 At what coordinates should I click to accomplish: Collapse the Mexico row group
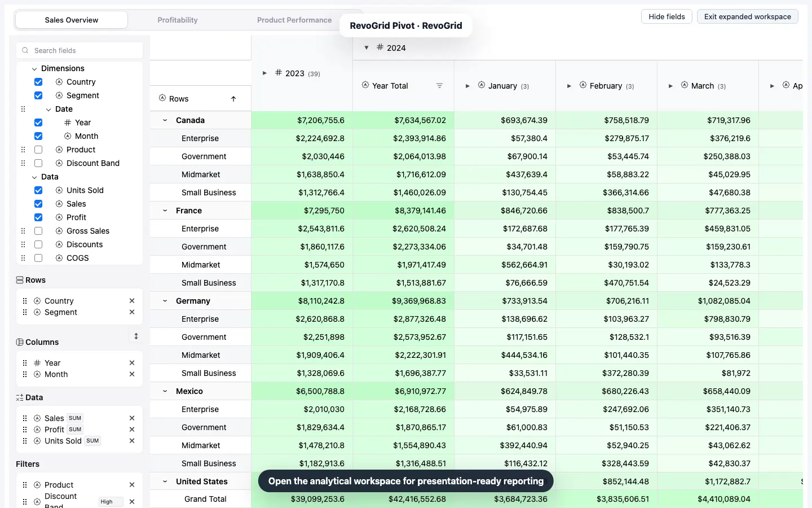click(165, 391)
